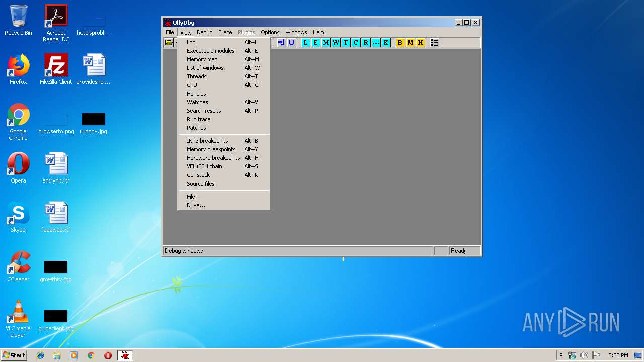Show the Memory map via the cyan M icon
Screen dimensions: 644x362
point(326,43)
